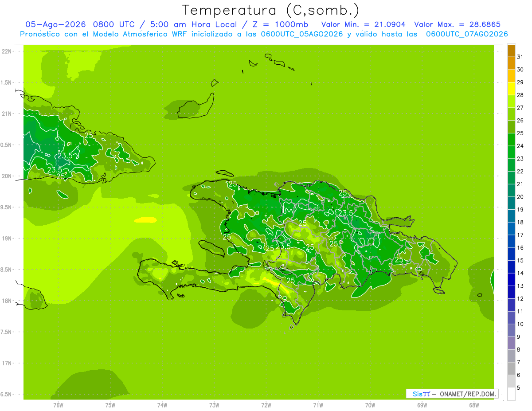Click the 75W longitude axis label
Screen dimensions: 532x411
pos(110,405)
